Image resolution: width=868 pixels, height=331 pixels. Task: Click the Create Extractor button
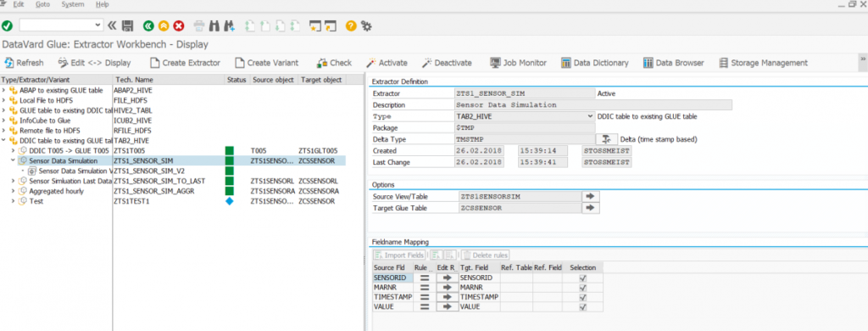point(185,63)
